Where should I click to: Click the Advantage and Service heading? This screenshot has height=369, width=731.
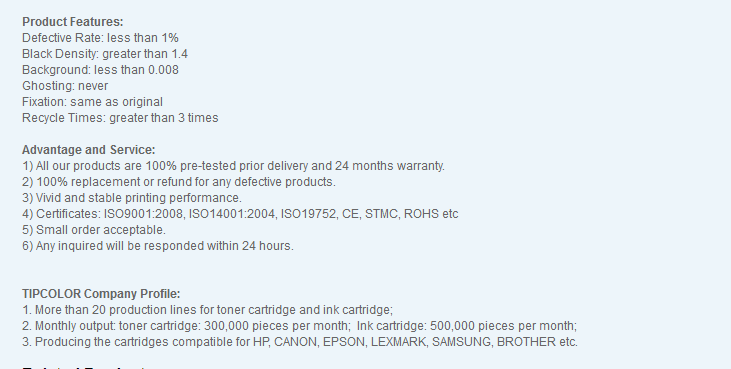pyautogui.click(x=89, y=150)
